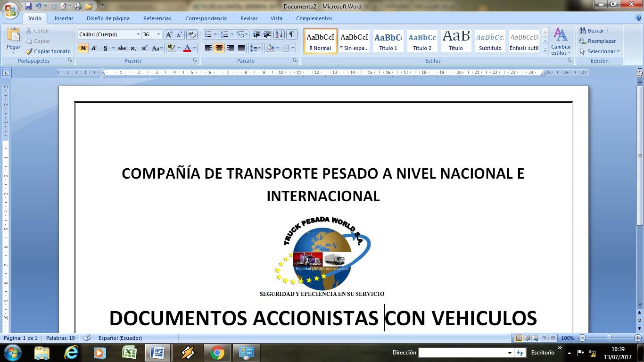The image size is (644, 362).
Task: Open the change case (Aa) dropdown
Action: (157, 48)
